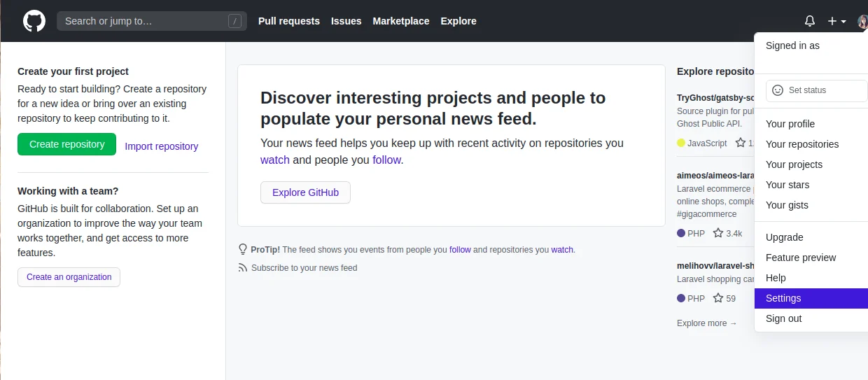The image size is (868, 380).
Task: Choose Your repositories from the menu
Action: (802, 144)
